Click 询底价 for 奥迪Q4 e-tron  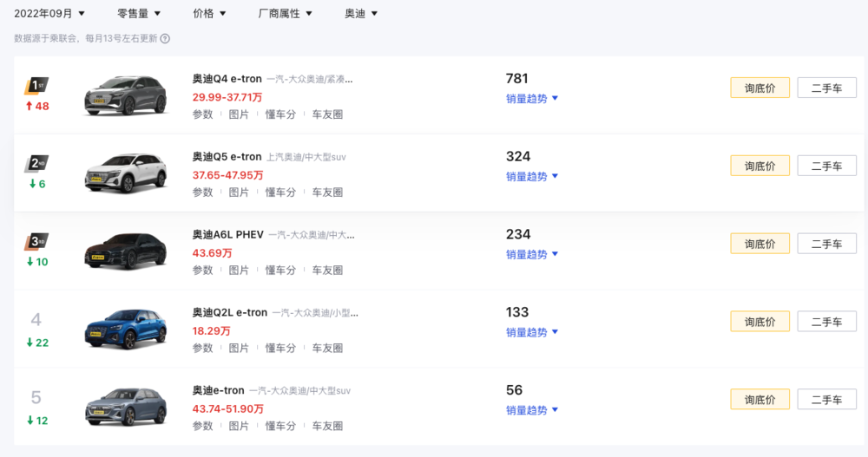[760, 88]
